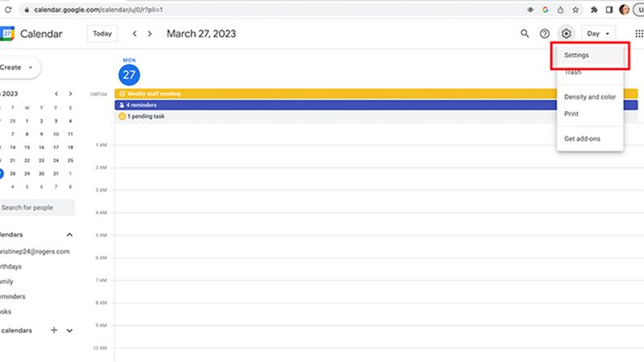Click the bookmark star icon

[575, 9]
